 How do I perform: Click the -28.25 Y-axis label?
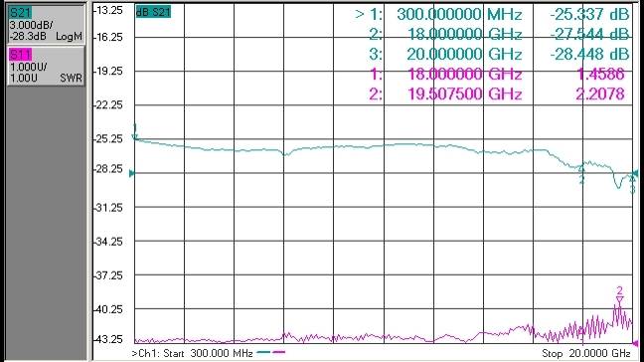pyautogui.click(x=109, y=169)
